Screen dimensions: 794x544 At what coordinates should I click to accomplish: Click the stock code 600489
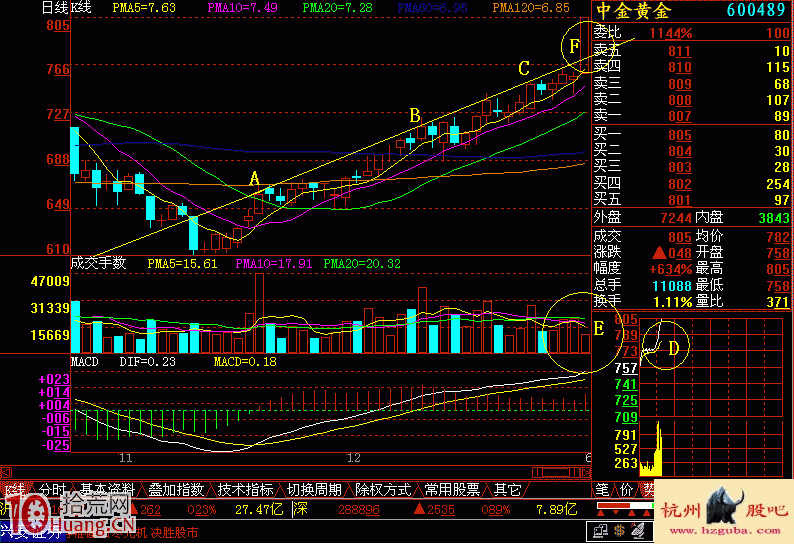[x=756, y=10]
